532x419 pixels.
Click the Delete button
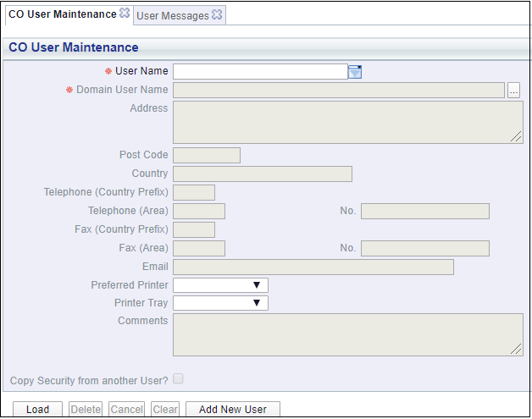pyautogui.click(x=86, y=409)
